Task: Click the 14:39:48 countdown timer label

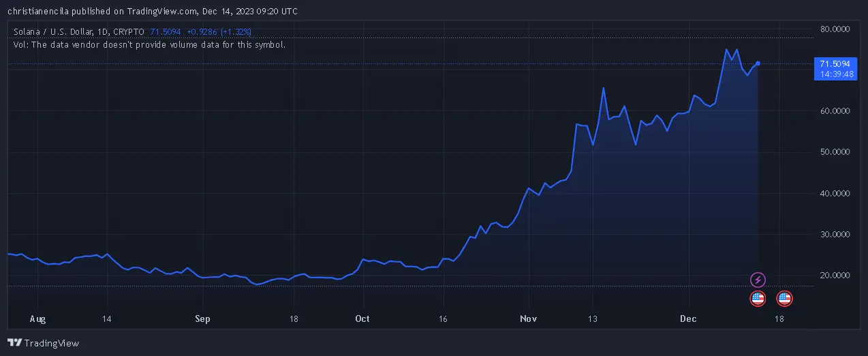Action: point(837,74)
